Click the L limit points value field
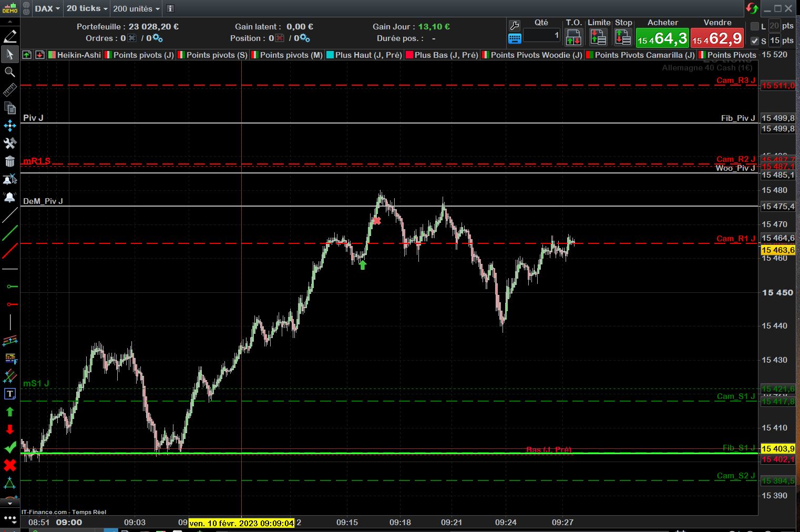 pyautogui.click(x=775, y=26)
